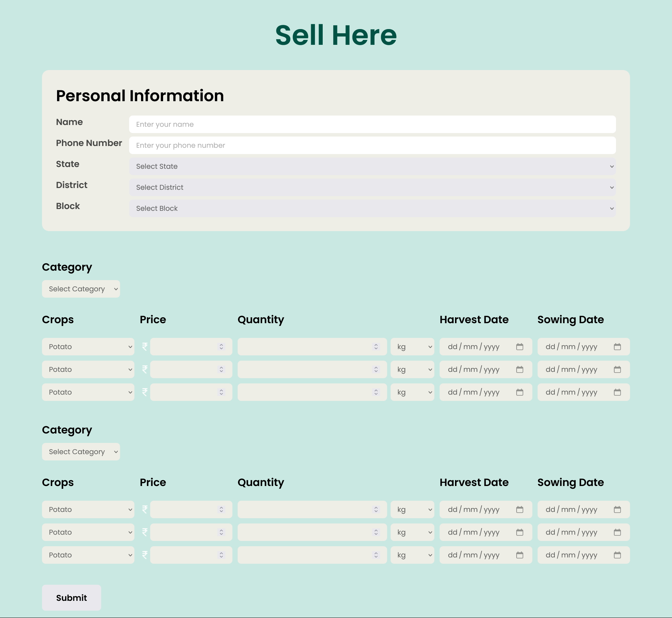Screen dimensions: 672x618
Task: Click calendar icon in fourth row Harvest Date
Action: tap(519, 509)
